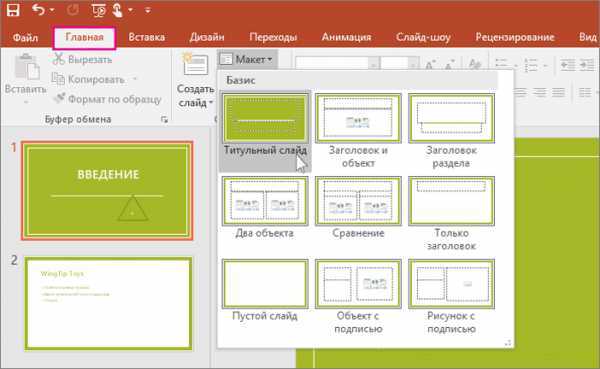Switch to the Слайд-шоу tab
Image resolution: width=600 pixels, height=369 pixels.
point(423,37)
